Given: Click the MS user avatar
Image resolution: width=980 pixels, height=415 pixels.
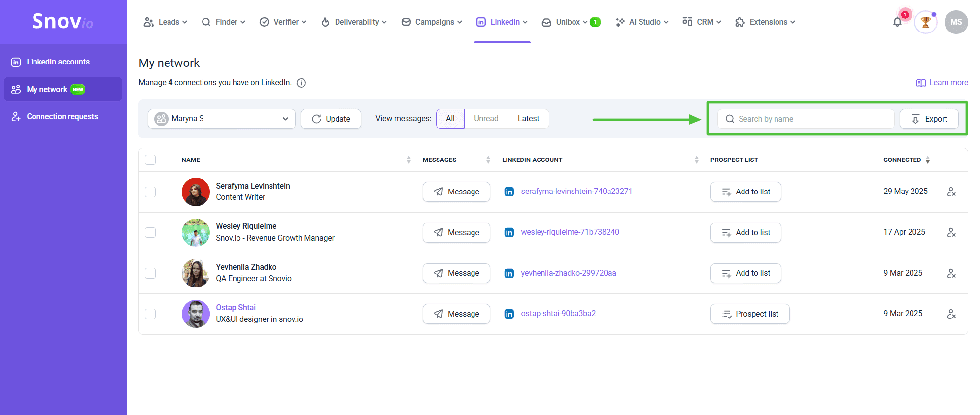Looking at the screenshot, I should (956, 22).
